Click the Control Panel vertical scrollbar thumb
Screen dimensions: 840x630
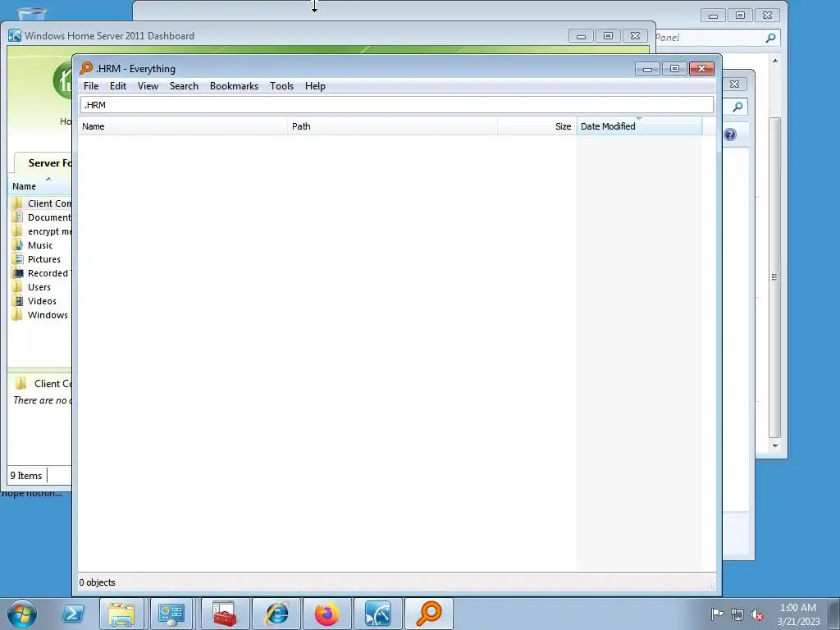[x=774, y=277]
